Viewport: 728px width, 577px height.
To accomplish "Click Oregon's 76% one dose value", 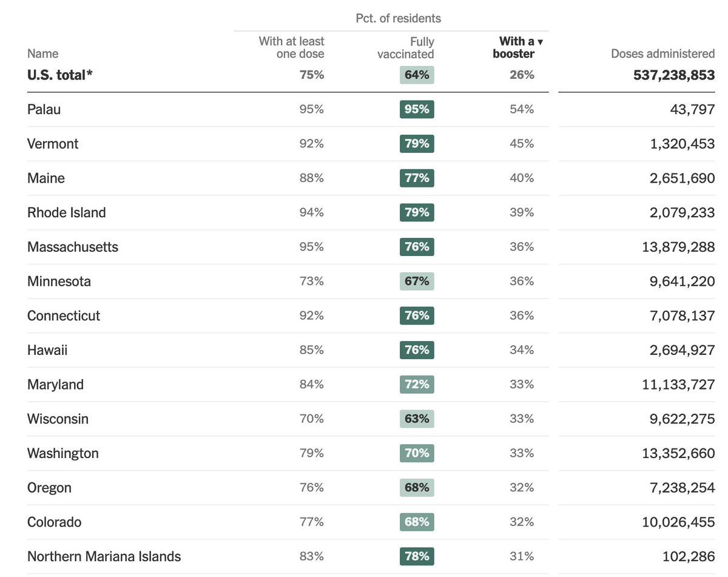I will [312, 488].
